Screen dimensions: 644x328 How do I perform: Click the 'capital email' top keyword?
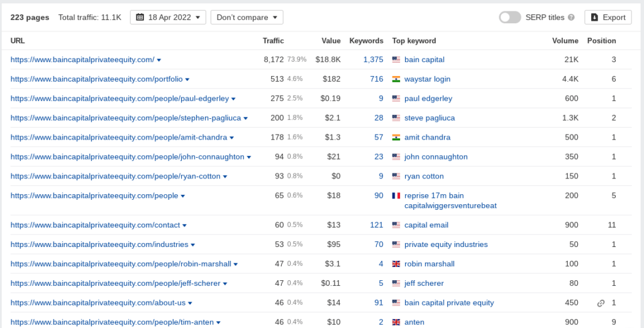[426, 225]
